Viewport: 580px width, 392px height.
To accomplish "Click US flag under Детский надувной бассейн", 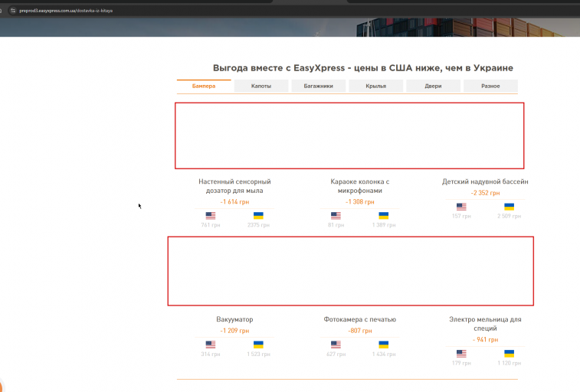I will (x=461, y=207).
